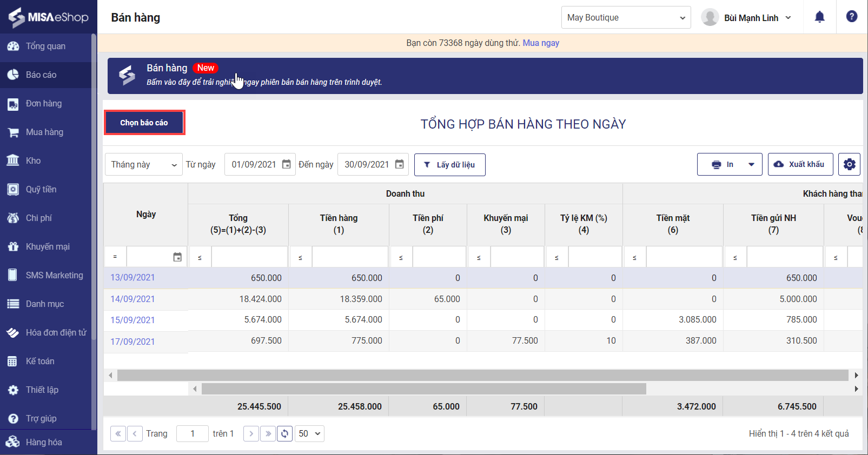Click the refresh page icon in pagination

[284, 433]
